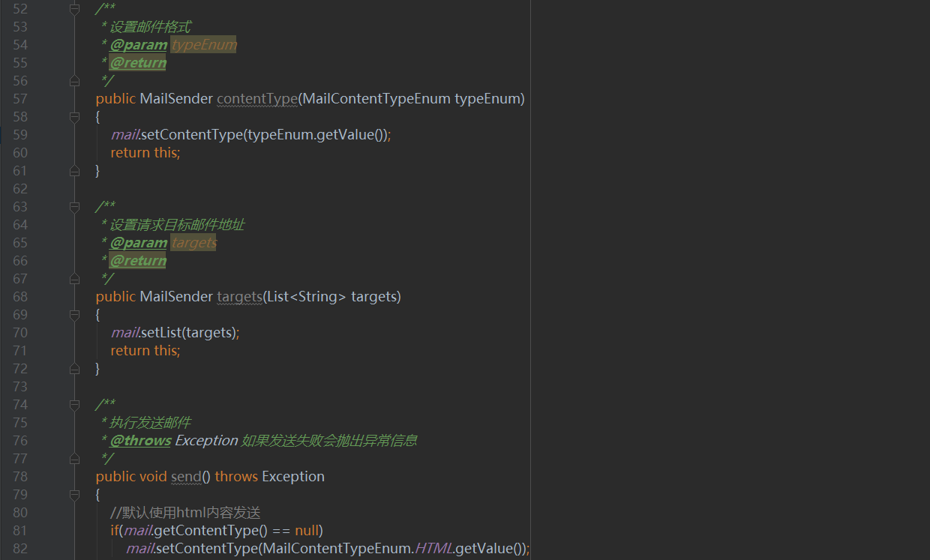Click the @param tag on line 54
This screenshot has width=930, height=560.
tap(139, 45)
